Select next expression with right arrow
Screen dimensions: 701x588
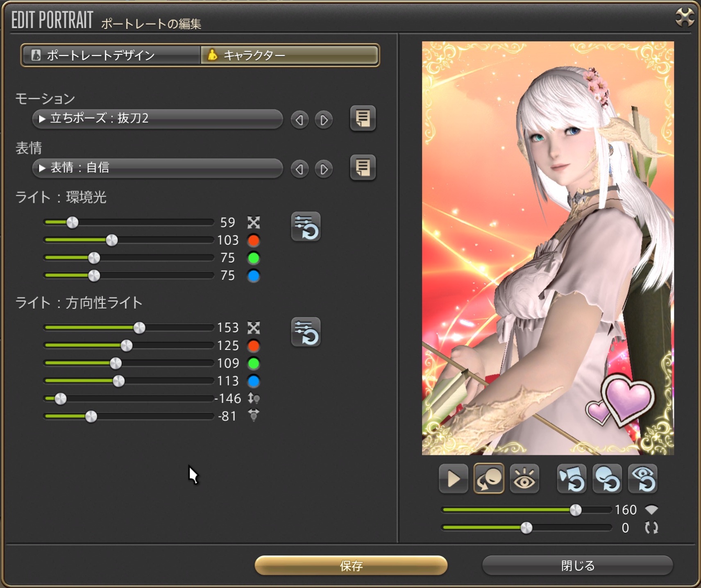coord(324,169)
